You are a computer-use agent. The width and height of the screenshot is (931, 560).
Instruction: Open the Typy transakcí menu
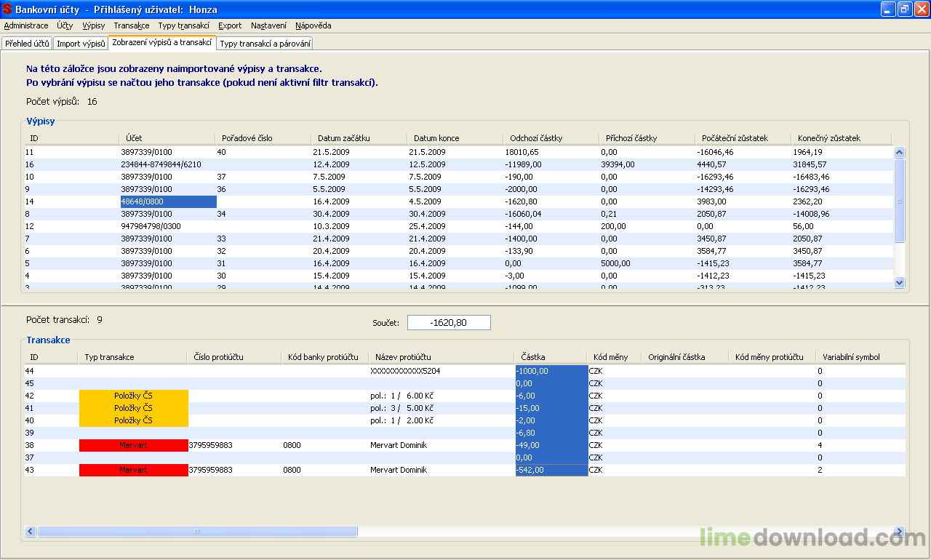[184, 25]
